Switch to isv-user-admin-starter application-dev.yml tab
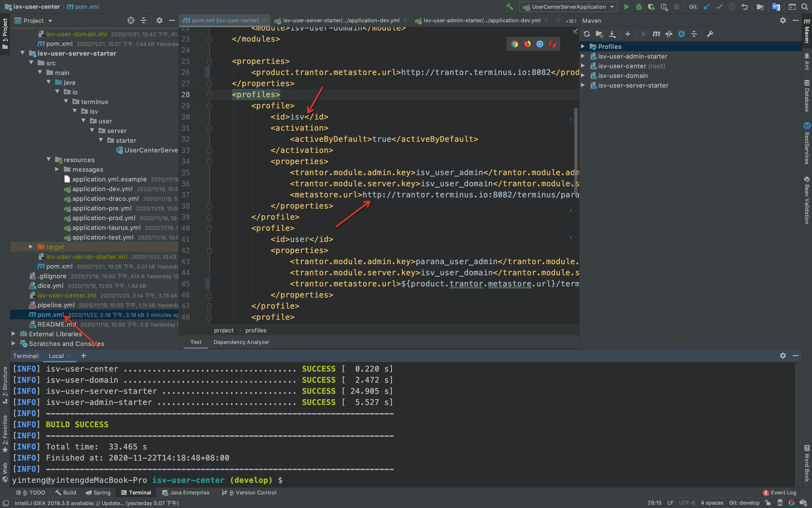Screen dimensions: 812x508 tap(482, 21)
